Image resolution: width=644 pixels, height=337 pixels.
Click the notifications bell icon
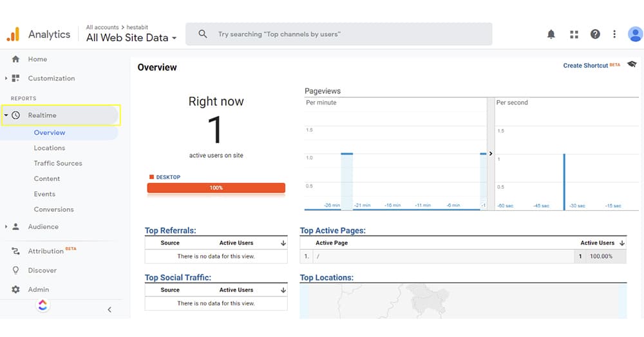click(551, 34)
